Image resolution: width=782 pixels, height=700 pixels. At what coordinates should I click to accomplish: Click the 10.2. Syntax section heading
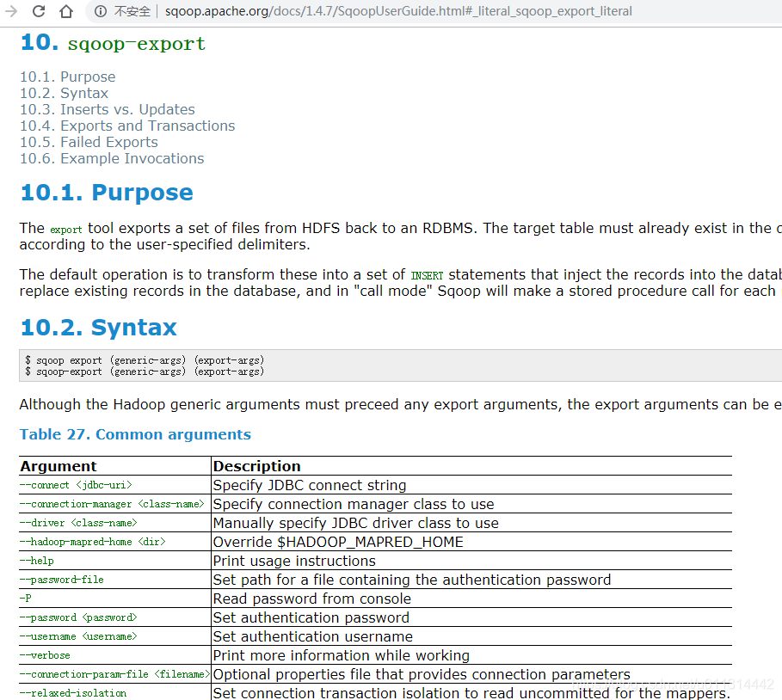(98, 328)
